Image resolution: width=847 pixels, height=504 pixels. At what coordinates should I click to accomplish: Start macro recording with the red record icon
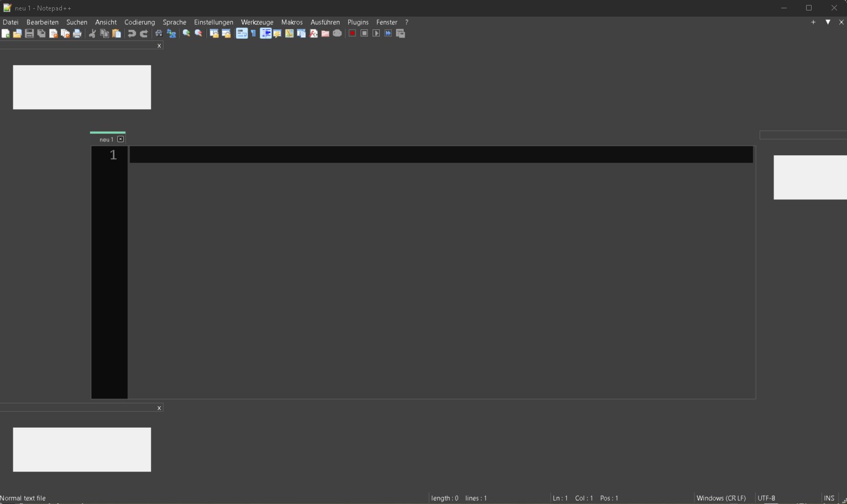click(352, 33)
